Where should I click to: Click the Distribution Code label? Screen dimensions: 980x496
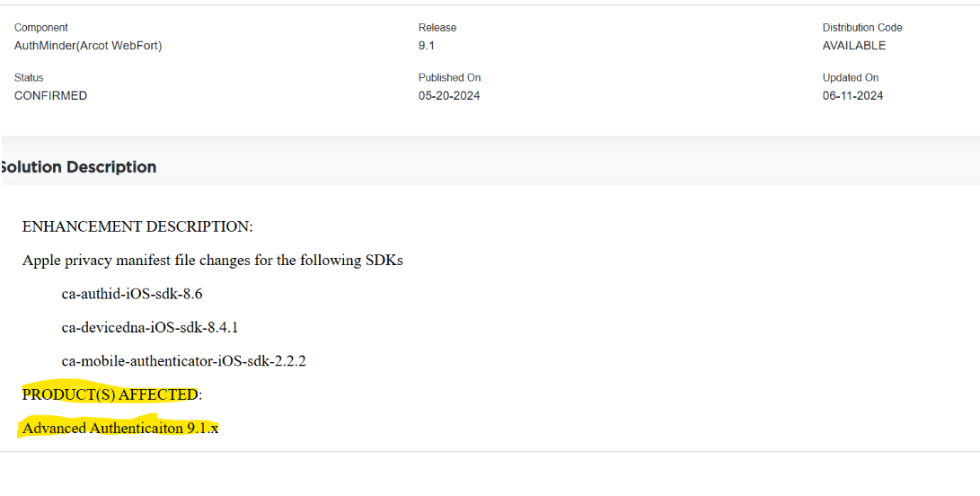[x=862, y=28]
